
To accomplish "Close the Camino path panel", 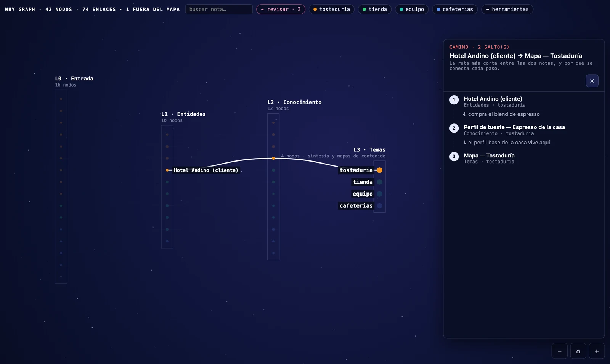I will click(592, 81).
